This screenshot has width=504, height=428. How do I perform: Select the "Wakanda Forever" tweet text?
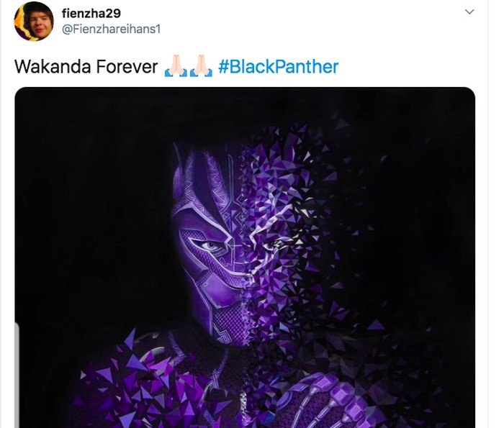pos(86,67)
